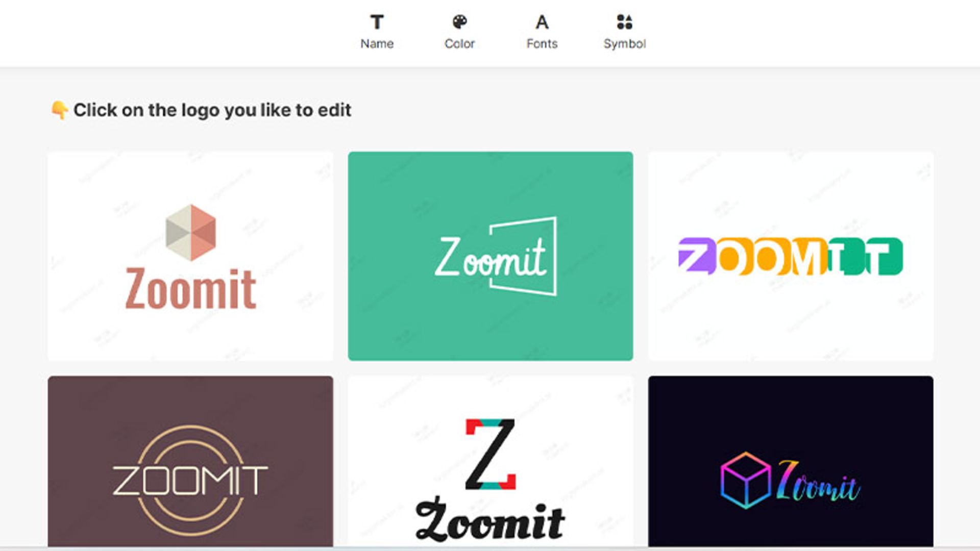The width and height of the screenshot is (980, 551).
Task: Click the red-teal bracketed Z symbol
Action: (491, 454)
